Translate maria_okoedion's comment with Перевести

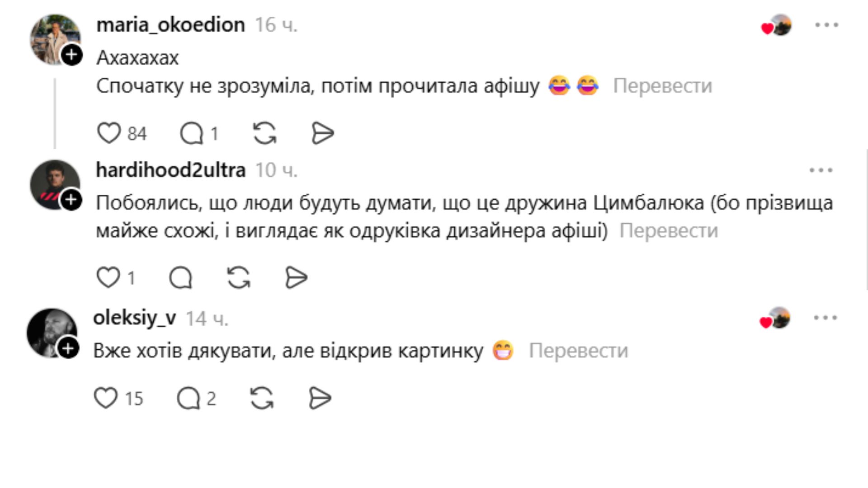tap(662, 86)
